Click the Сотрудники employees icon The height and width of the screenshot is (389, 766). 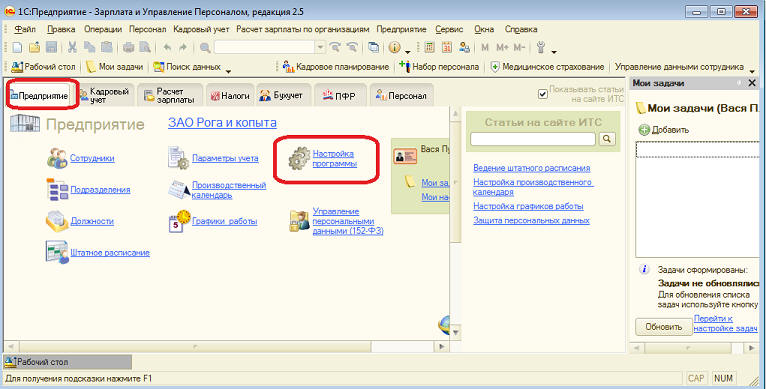pos(57,158)
